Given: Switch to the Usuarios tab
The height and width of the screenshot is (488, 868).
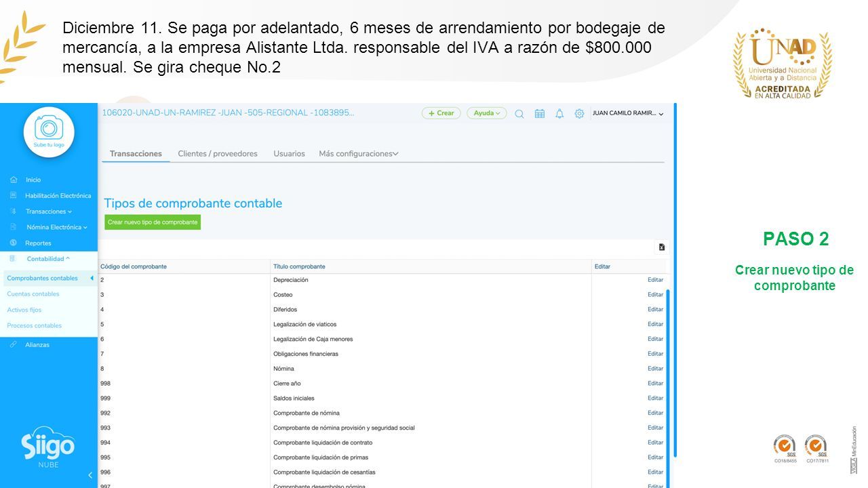Looking at the screenshot, I should click(x=290, y=154).
